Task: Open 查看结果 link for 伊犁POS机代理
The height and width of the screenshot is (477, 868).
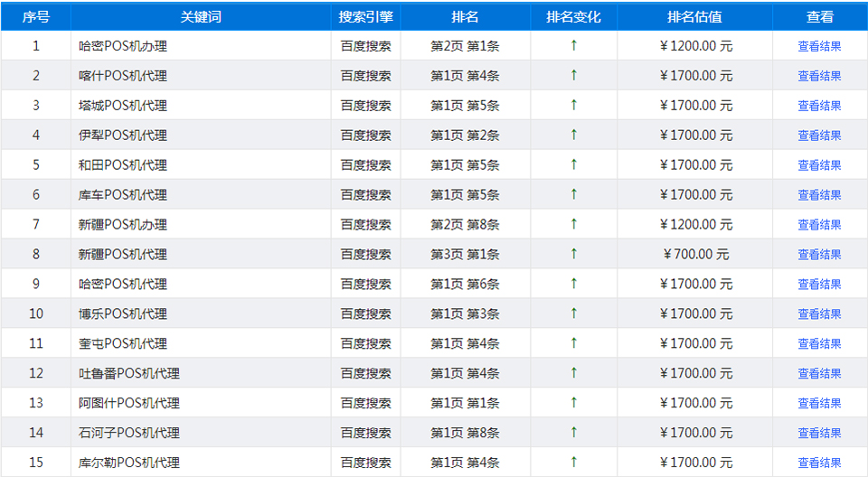Action: pyautogui.click(x=819, y=135)
